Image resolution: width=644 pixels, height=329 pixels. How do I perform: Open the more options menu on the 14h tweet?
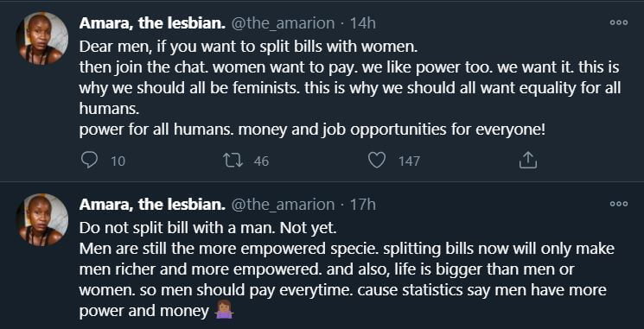(619, 22)
